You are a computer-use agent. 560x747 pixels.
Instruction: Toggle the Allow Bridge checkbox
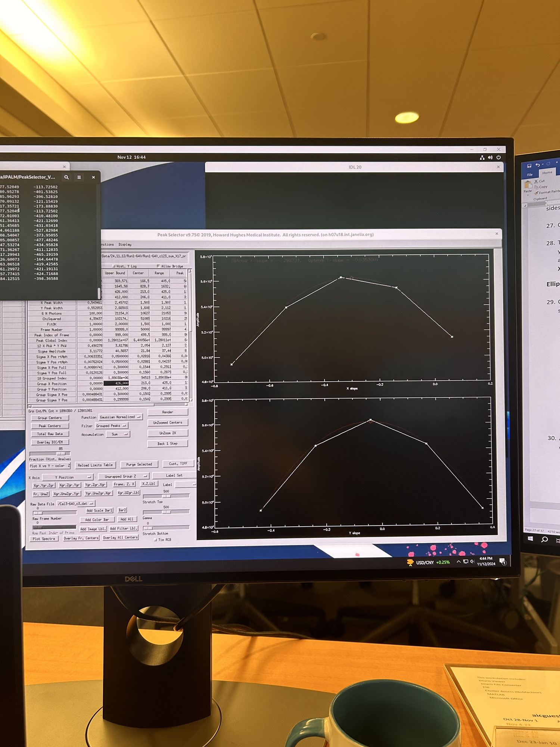pos(158,266)
